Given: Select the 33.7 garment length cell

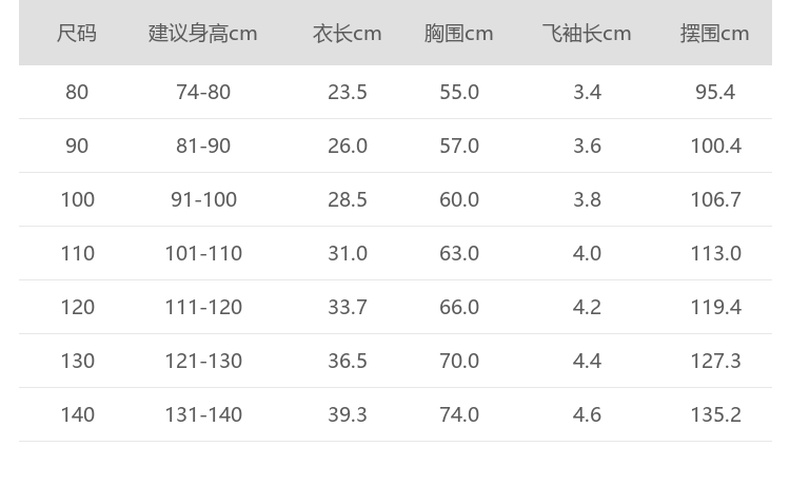Looking at the screenshot, I should tap(347, 307).
